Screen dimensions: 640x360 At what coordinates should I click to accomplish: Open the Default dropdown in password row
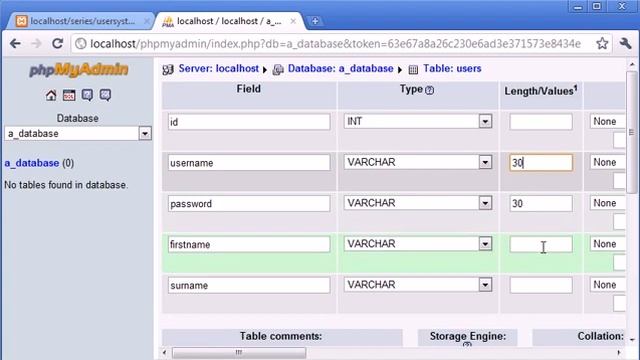coord(607,203)
